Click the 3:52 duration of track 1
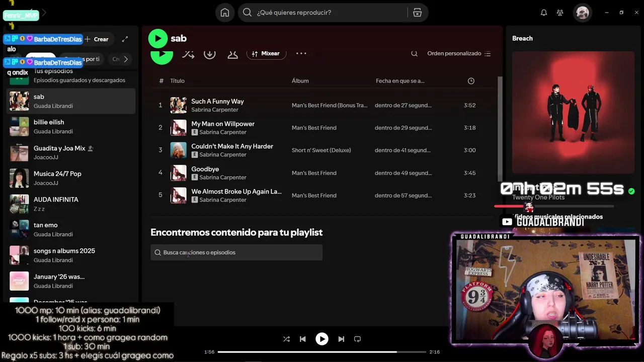644x362 pixels. 469,105
